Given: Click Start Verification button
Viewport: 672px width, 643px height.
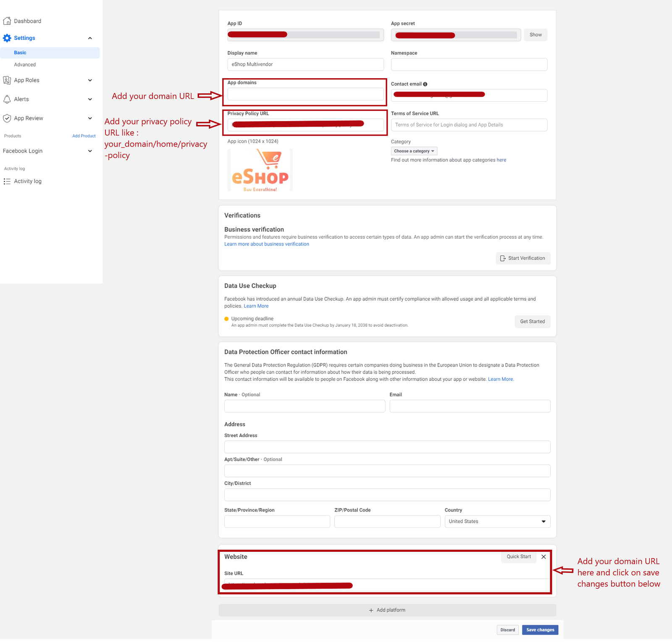Looking at the screenshot, I should (x=523, y=258).
